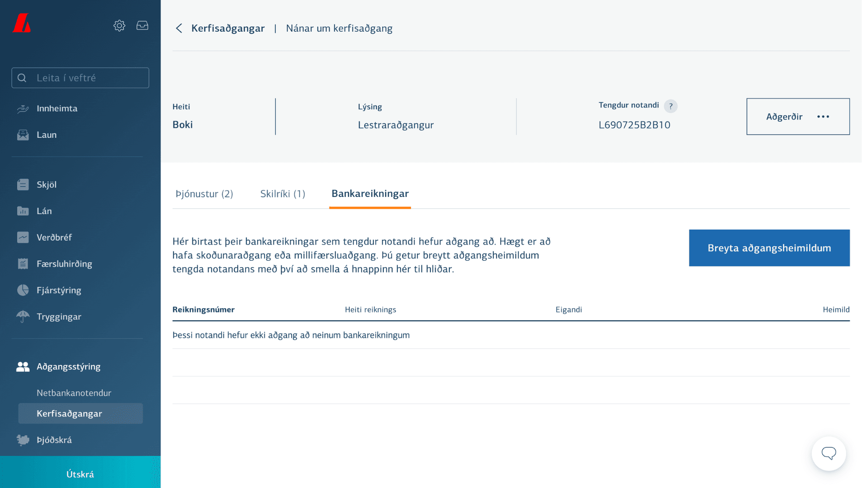Click the Fjárstýring pie chart icon
Viewport: 868px width, 488px height.
coord(23,290)
